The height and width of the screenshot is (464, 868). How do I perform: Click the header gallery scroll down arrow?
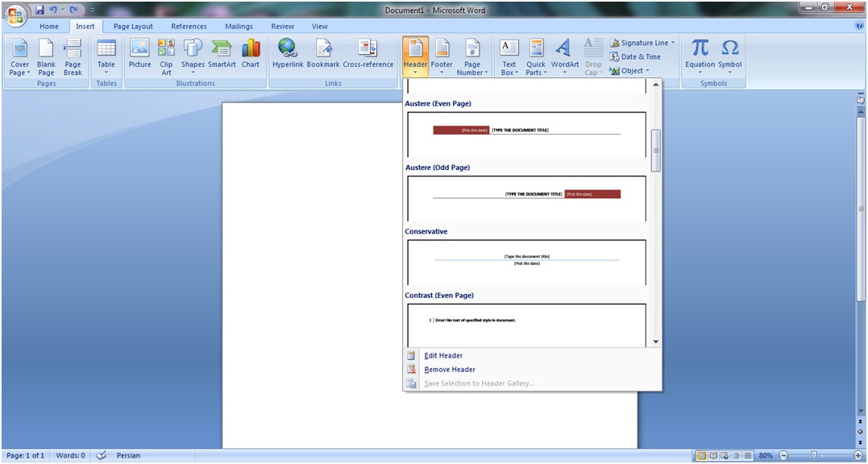click(x=656, y=342)
